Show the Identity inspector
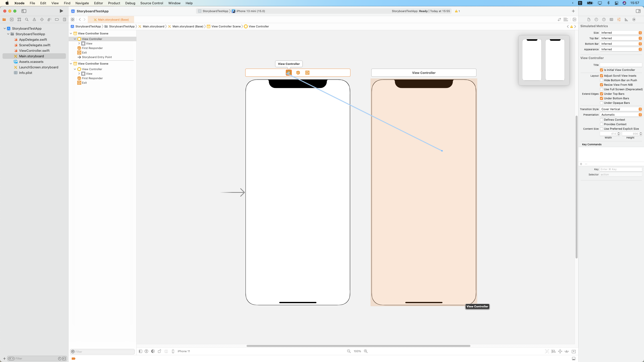This screenshot has width=644, height=362. coord(611,20)
